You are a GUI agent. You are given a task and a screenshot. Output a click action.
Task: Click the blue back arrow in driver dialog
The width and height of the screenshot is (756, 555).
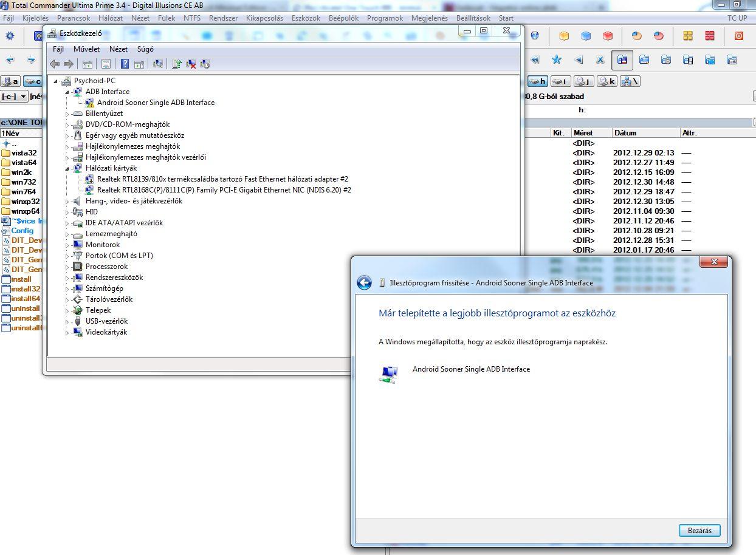click(x=364, y=283)
